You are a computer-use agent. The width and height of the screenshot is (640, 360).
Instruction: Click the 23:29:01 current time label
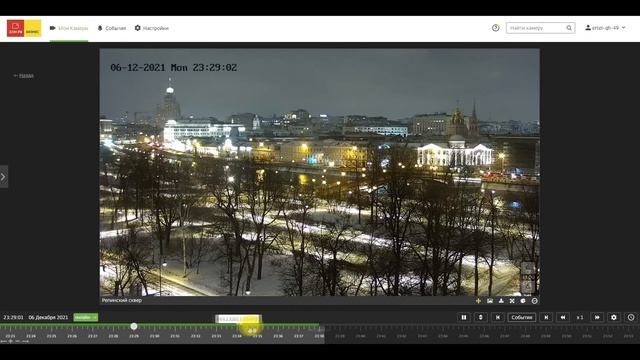point(13,317)
